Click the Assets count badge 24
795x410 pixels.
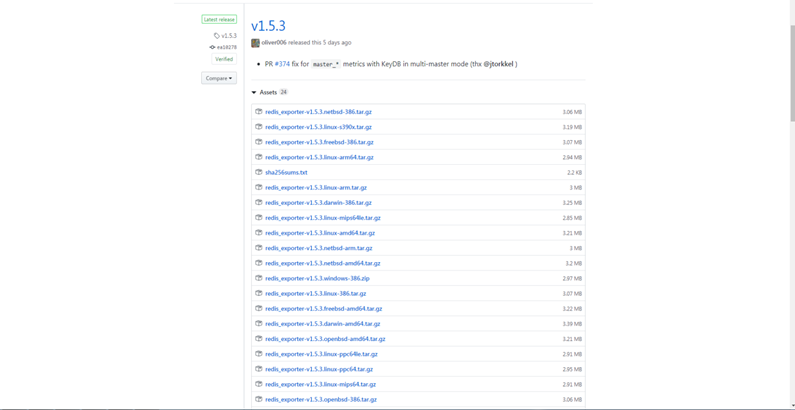(283, 92)
